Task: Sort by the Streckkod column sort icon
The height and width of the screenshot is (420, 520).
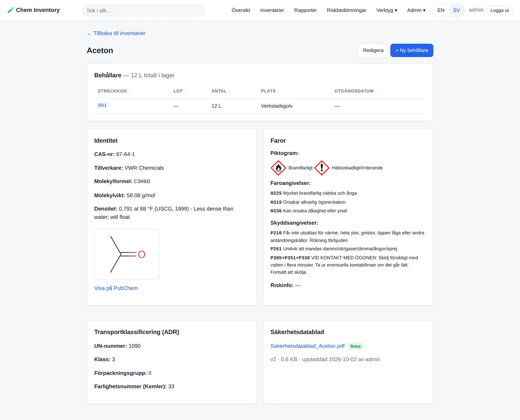Action: coord(129,91)
